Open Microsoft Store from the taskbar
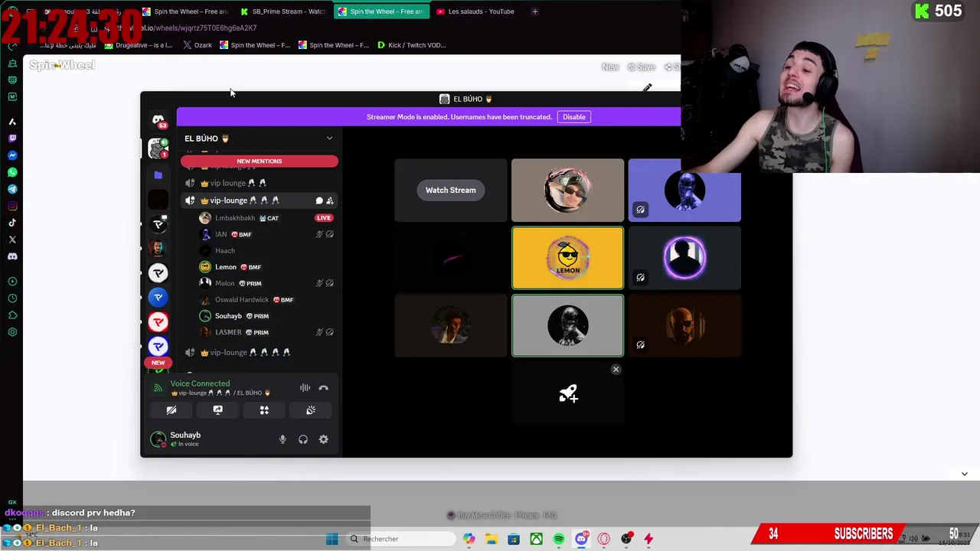This screenshot has width=980, height=551. point(514,539)
